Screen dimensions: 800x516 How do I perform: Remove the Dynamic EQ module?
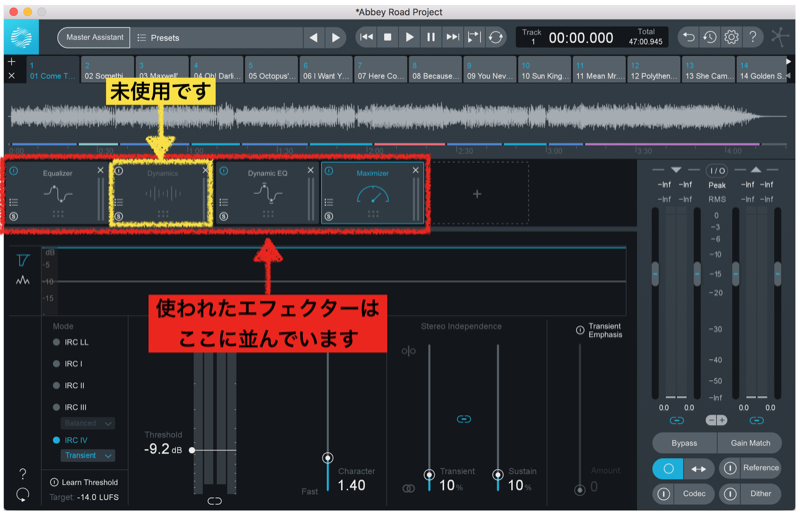point(311,170)
